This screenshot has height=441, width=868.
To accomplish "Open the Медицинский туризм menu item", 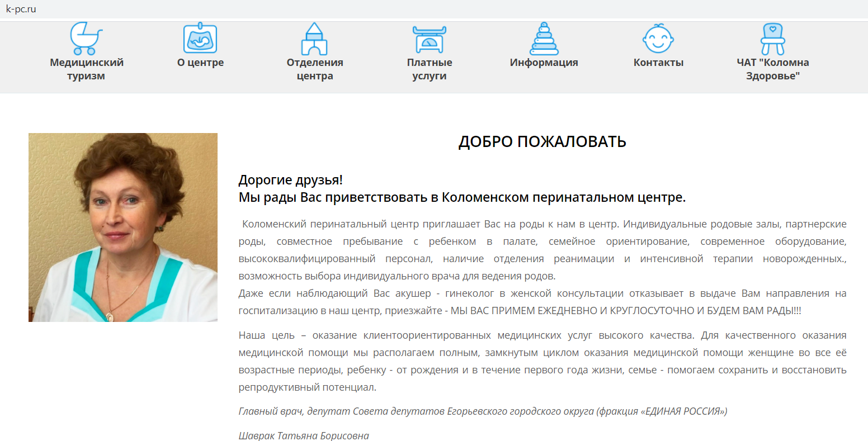I will [x=85, y=68].
